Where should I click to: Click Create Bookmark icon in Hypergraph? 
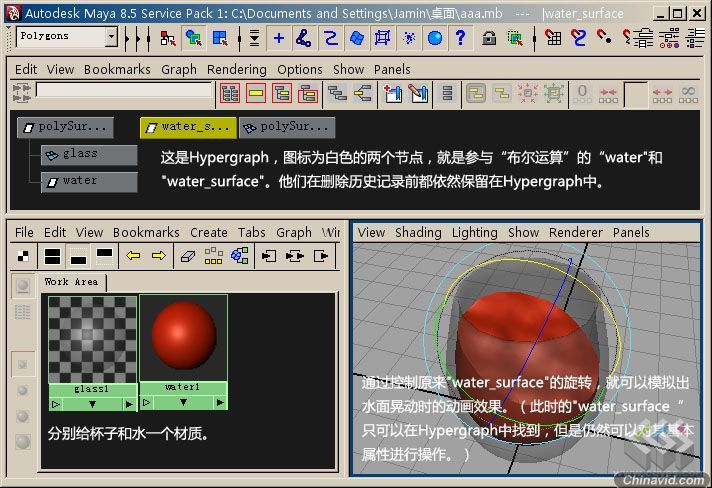click(393, 93)
